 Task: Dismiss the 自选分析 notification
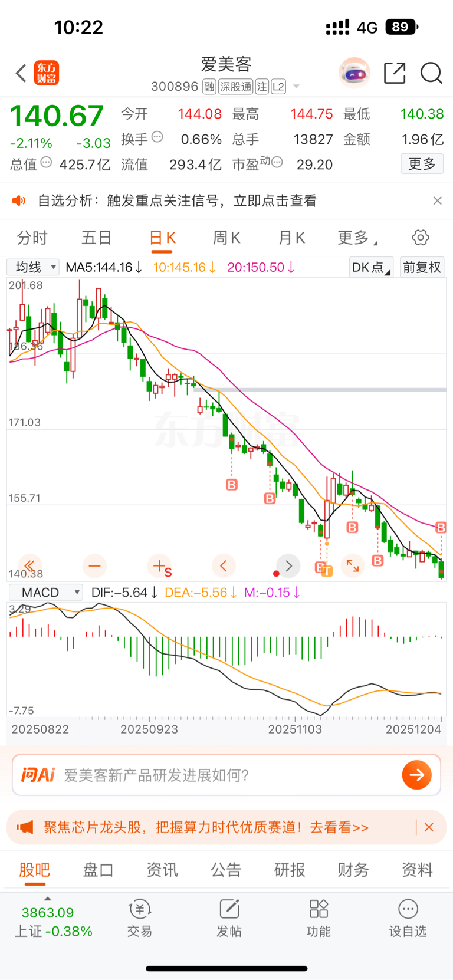pos(437,200)
